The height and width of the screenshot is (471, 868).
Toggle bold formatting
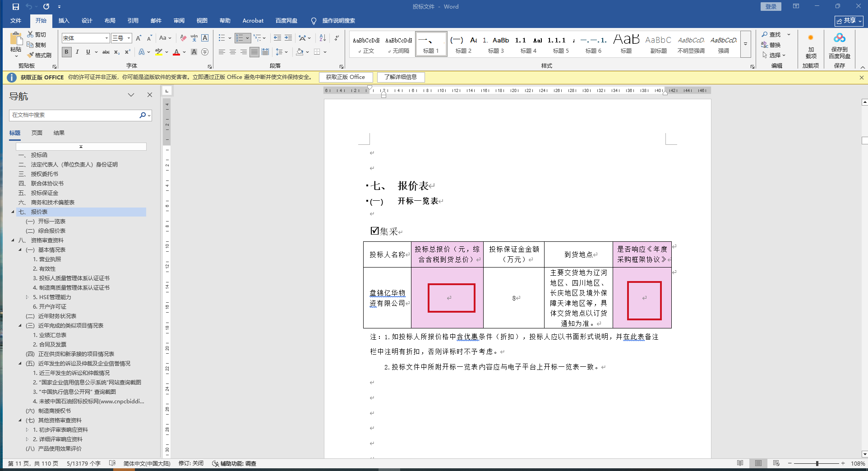click(x=66, y=52)
